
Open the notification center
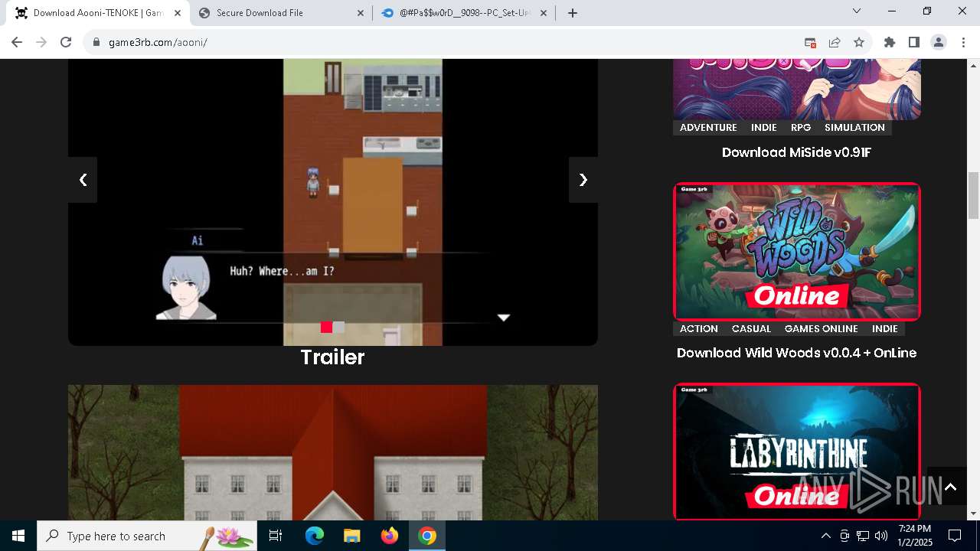coord(955,536)
